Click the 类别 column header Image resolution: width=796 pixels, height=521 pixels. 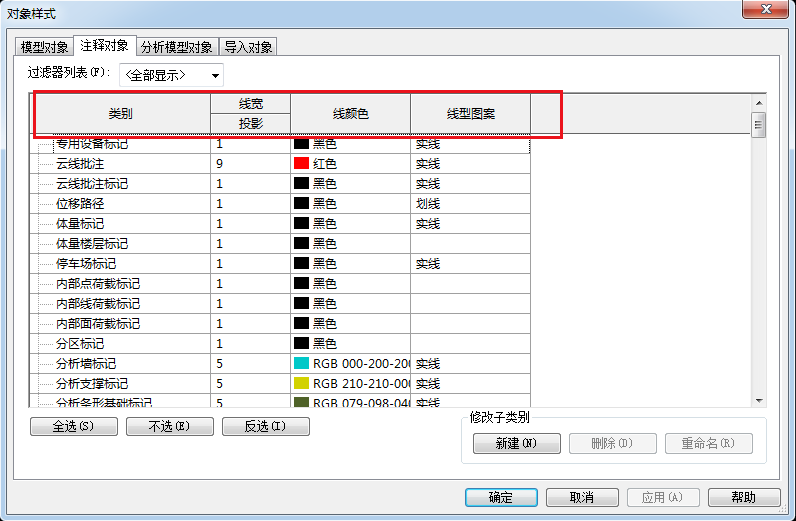[120, 114]
